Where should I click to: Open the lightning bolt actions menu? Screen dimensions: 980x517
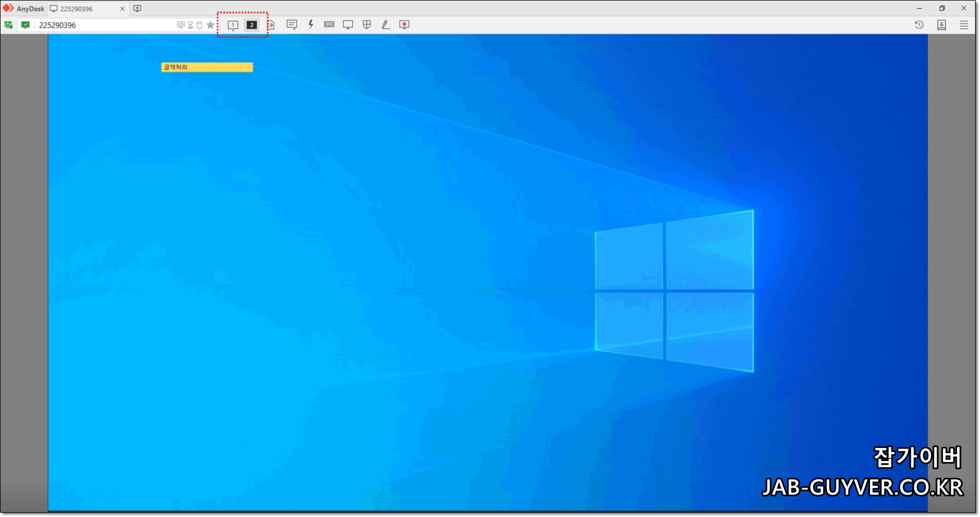click(311, 25)
